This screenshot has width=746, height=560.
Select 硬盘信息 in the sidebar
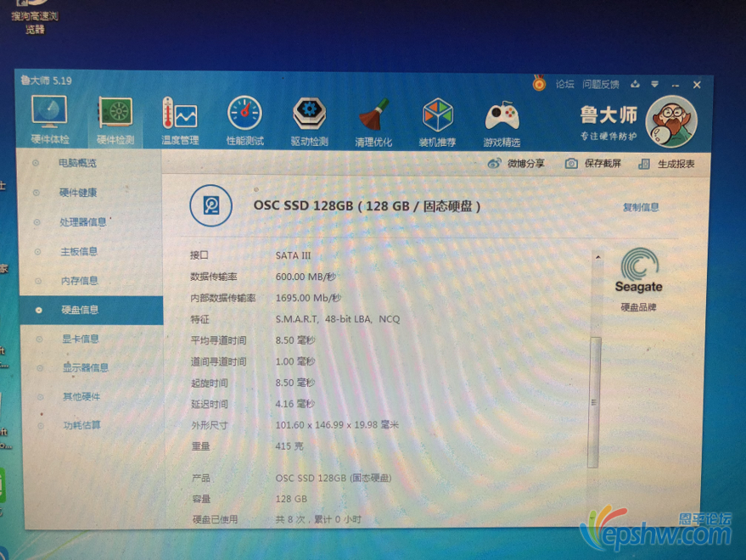pos(92,311)
